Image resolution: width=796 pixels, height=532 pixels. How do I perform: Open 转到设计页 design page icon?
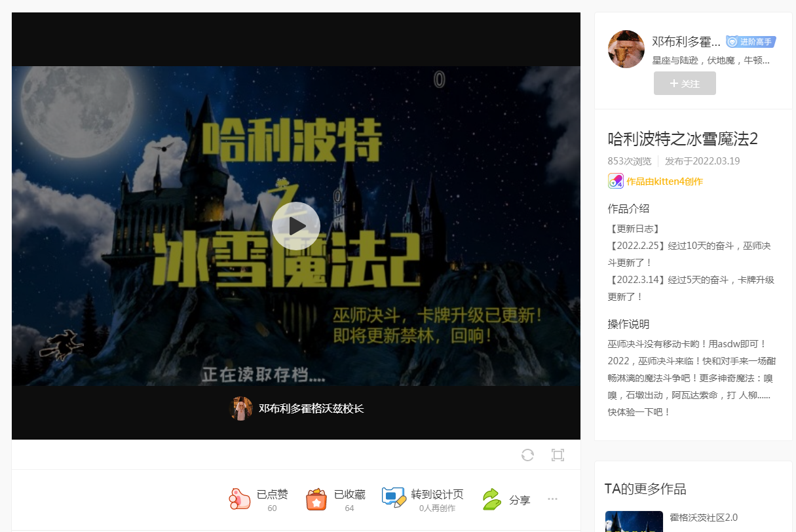point(394,498)
